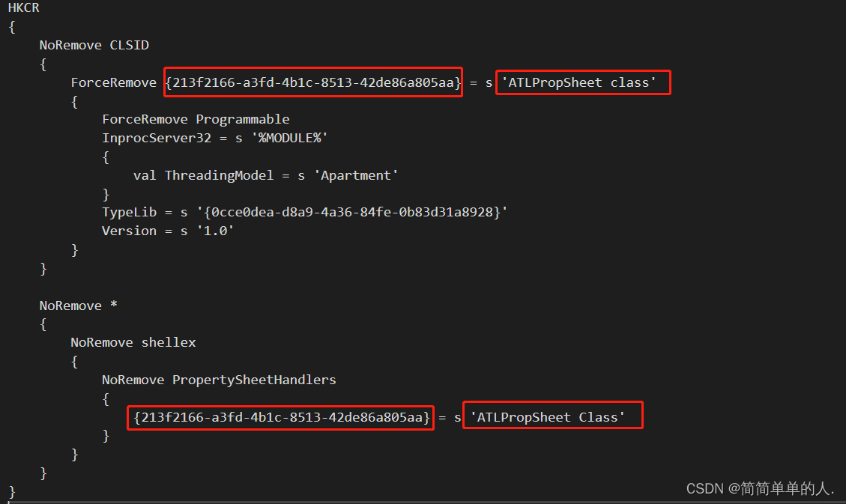Click ForceRemove Programmable text
Image resolution: width=846 pixels, height=504 pixels.
click(x=196, y=119)
